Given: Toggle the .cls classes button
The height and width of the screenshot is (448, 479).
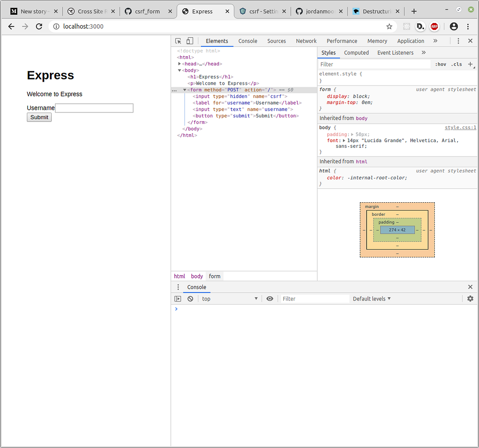Looking at the screenshot, I should coord(456,64).
